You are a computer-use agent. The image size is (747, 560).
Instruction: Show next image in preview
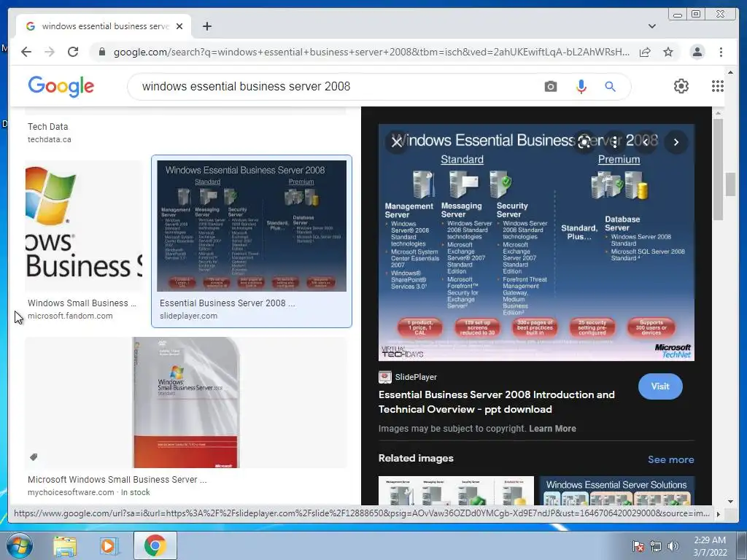click(676, 142)
